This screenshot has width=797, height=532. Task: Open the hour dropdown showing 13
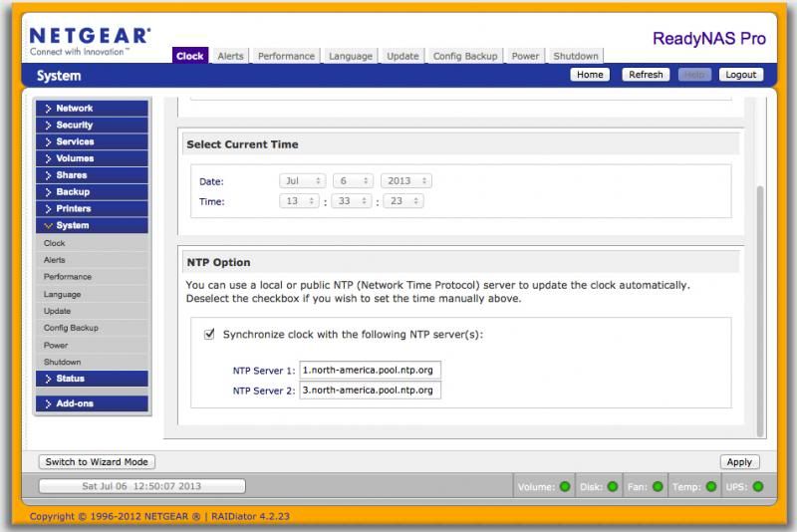303,201
